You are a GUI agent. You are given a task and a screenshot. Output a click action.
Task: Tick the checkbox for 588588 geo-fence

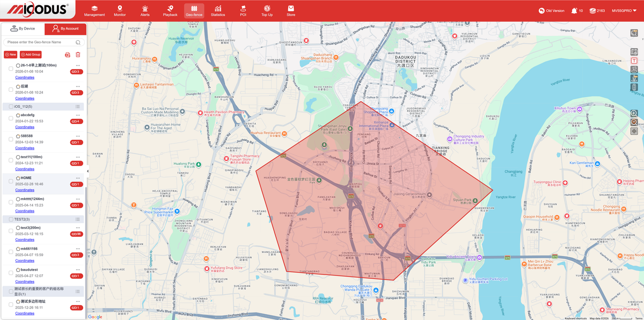tap(11, 139)
